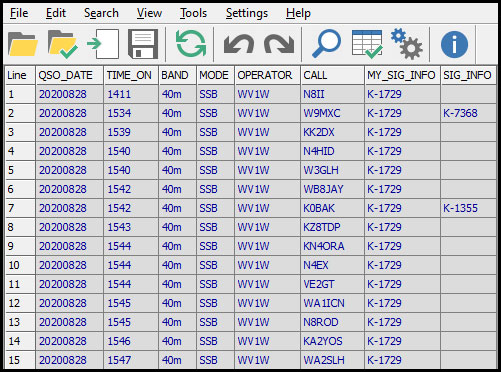Open the Settings menu

coord(247,13)
